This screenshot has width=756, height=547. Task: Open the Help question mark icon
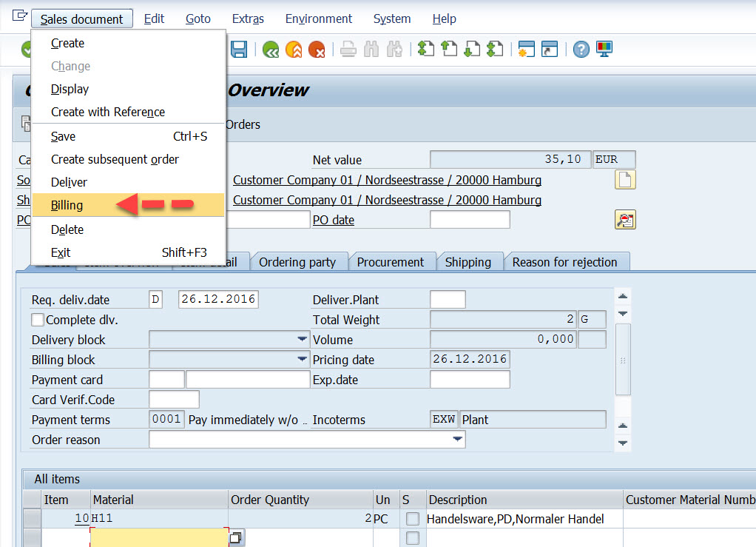pyautogui.click(x=581, y=49)
